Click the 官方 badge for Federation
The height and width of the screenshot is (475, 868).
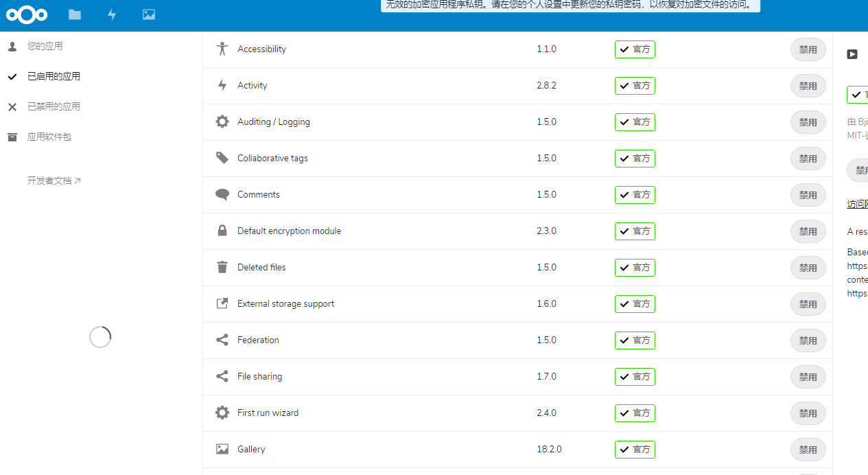[x=635, y=340]
